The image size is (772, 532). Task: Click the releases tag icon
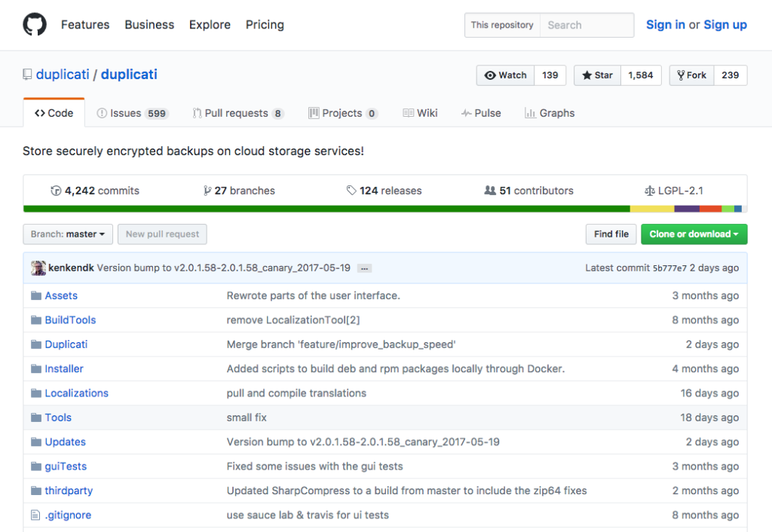[351, 191]
